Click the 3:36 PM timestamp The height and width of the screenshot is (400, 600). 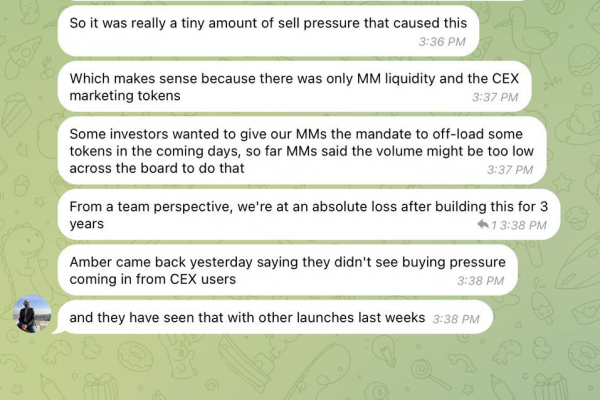coord(442,41)
